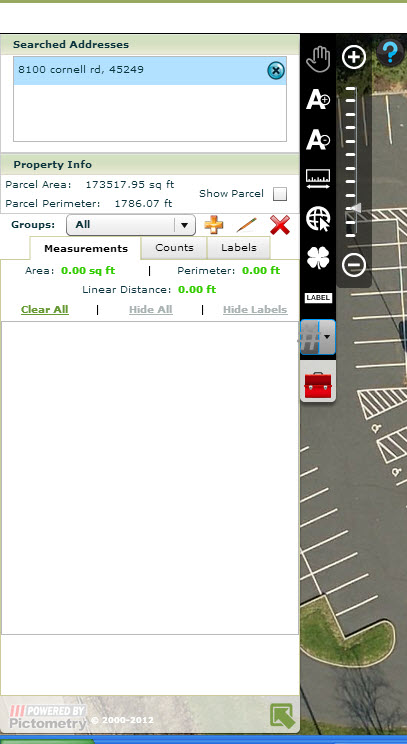Open the red toolbox

[318, 384]
